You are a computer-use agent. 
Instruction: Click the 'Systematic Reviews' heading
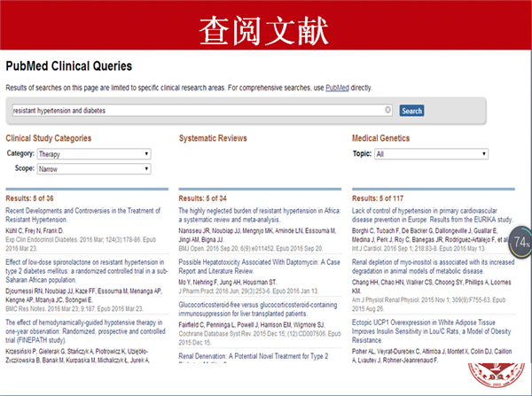[213, 138]
